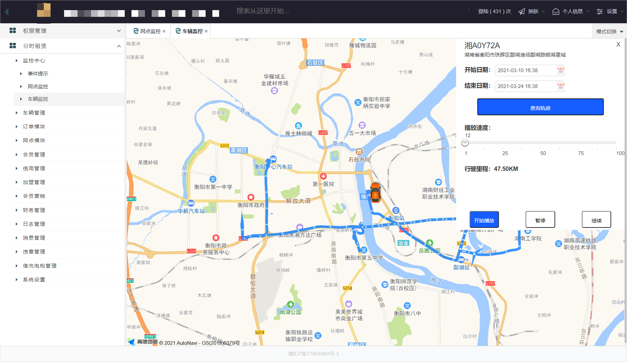Expand the 财务管理 tree node
Screen dimensions: 627x364
[x=16, y=210]
